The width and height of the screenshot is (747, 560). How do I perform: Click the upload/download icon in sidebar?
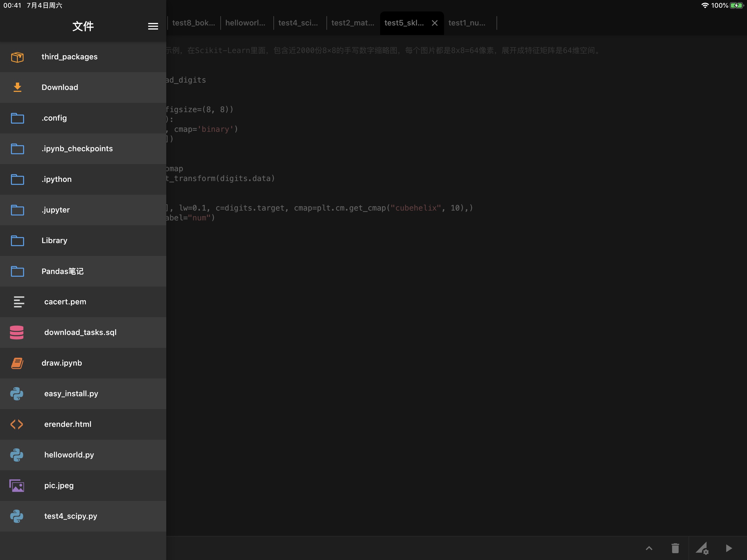click(x=17, y=86)
